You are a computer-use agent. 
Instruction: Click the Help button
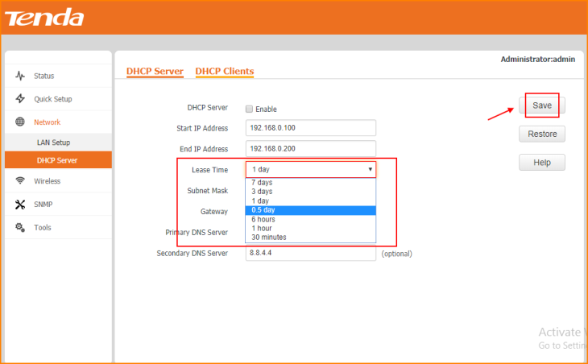tap(541, 163)
